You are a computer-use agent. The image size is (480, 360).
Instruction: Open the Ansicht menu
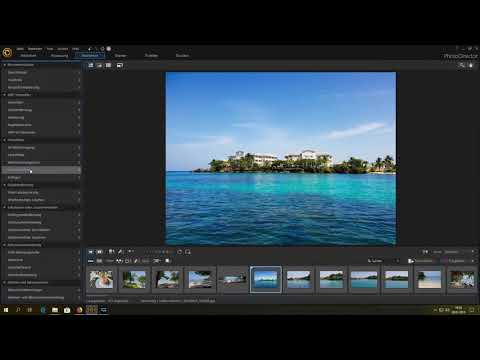[x=62, y=49]
